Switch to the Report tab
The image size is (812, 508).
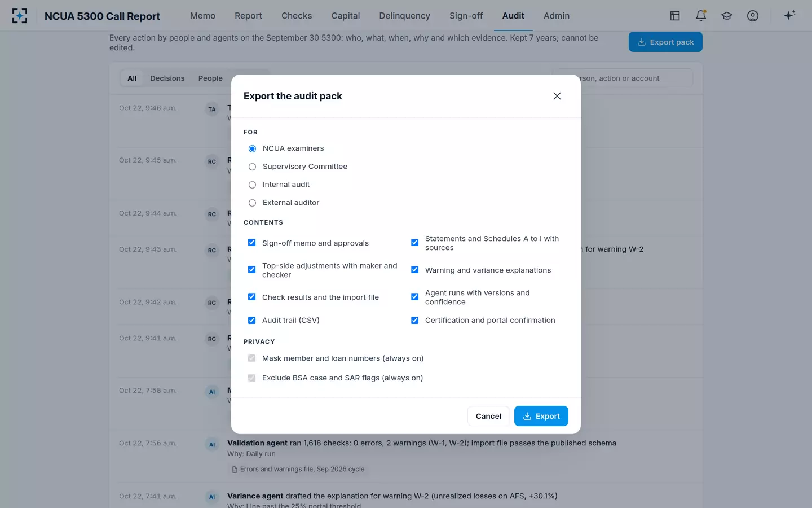point(248,16)
